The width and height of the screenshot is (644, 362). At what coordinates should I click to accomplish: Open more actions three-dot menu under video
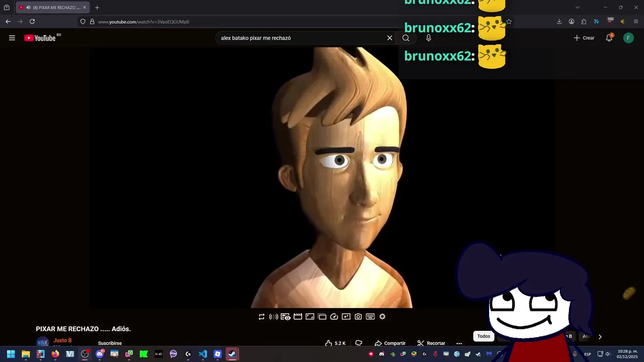coord(459,343)
